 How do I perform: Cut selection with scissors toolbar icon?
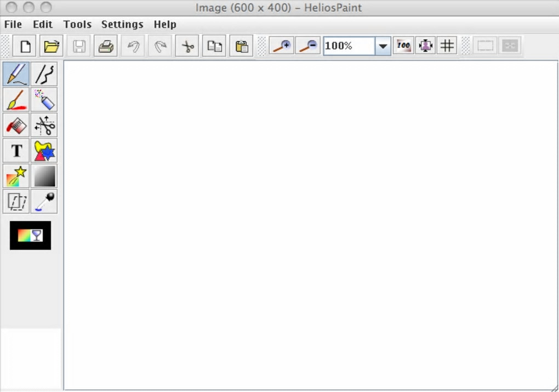(x=187, y=46)
